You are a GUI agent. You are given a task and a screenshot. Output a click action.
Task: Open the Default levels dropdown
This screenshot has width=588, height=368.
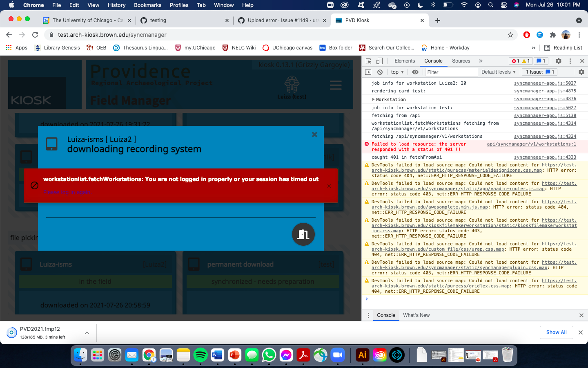[499, 72]
